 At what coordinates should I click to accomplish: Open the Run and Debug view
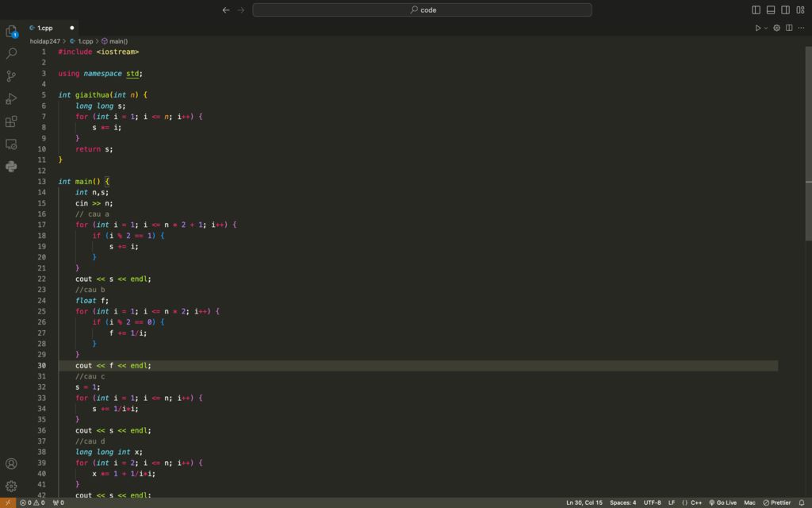point(11,98)
